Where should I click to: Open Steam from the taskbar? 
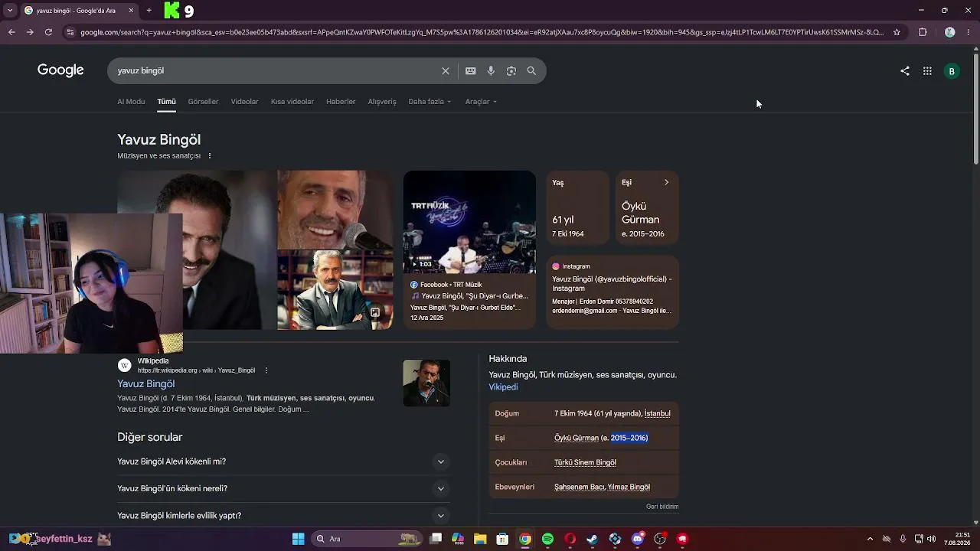click(593, 539)
